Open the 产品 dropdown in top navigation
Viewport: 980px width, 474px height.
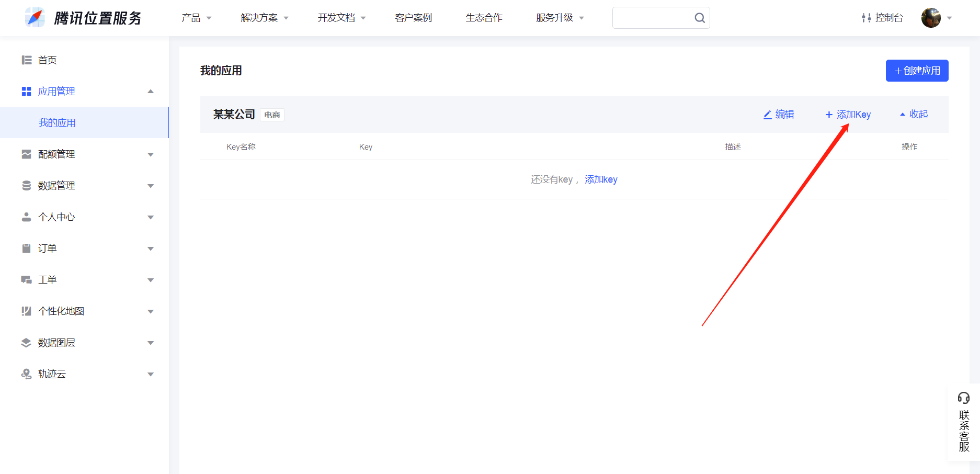(x=196, y=18)
